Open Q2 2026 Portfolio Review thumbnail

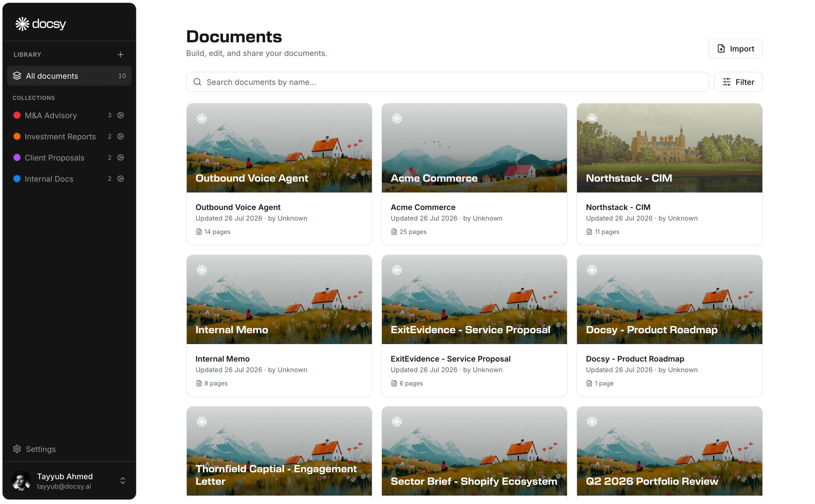(670, 451)
